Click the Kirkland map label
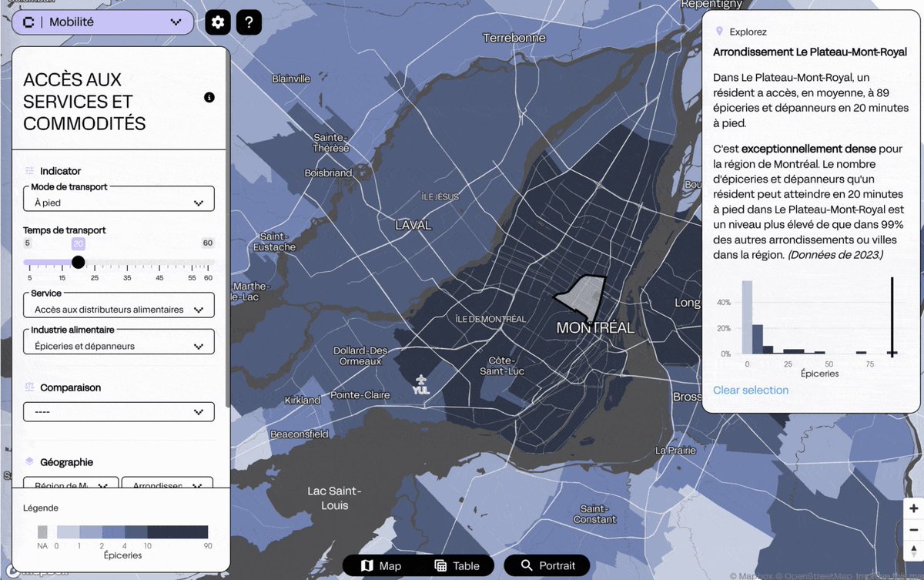 pyautogui.click(x=303, y=401)
